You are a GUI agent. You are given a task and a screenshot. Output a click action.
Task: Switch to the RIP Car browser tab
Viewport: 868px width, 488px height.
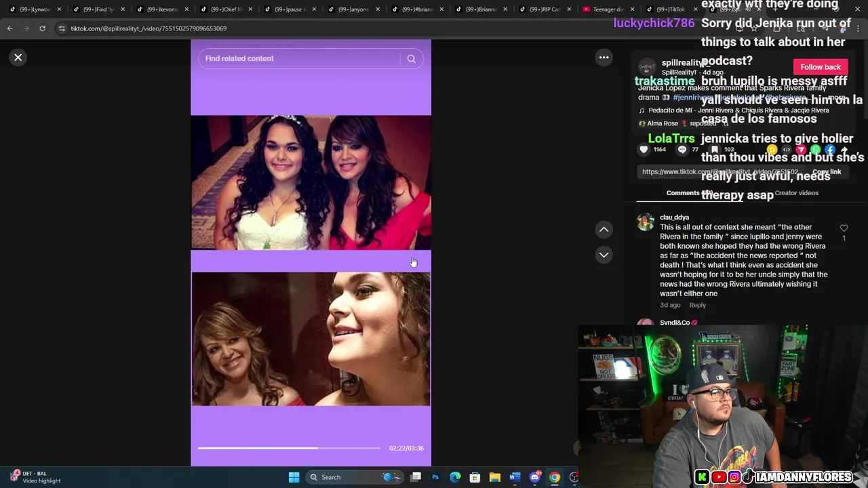(545, 9)
